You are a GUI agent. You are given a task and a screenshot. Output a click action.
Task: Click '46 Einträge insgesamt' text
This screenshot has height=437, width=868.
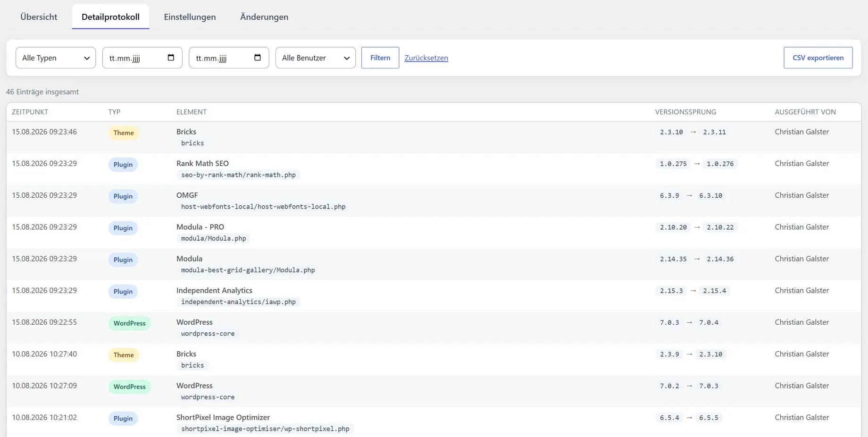pyautogui.click(x=42, y=92)
